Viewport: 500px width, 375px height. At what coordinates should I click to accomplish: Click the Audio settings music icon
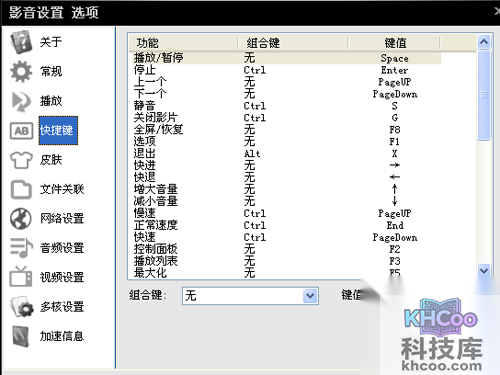point(21,248)
